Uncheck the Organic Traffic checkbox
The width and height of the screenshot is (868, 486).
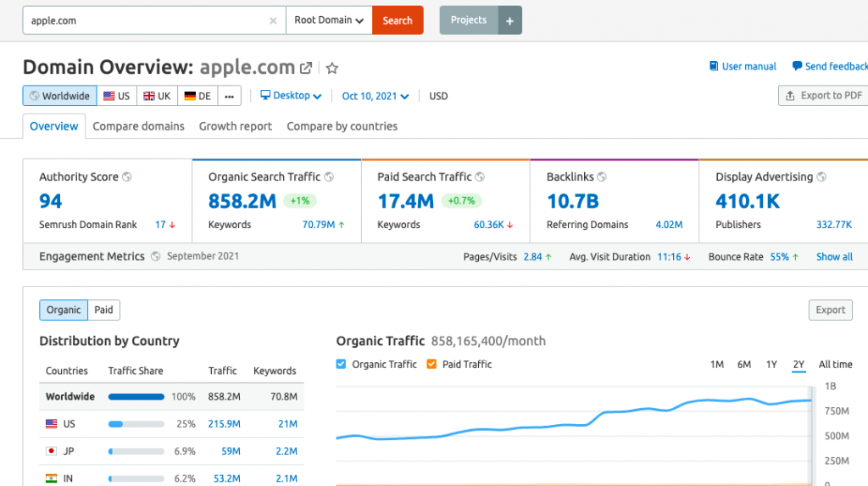[341, 364]
